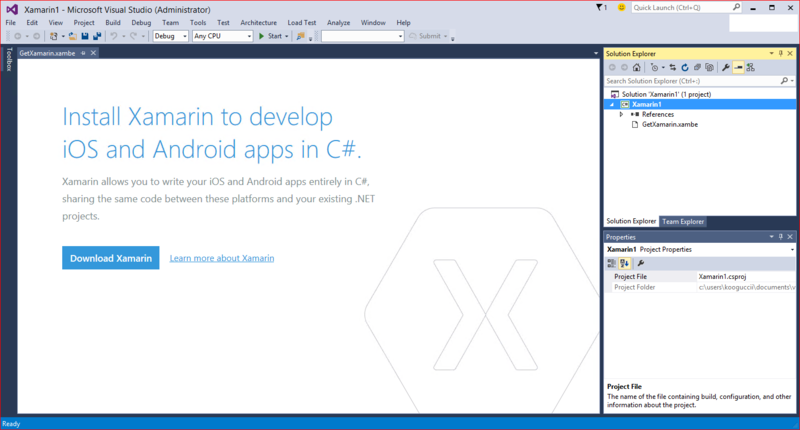Screen dimensions: 800x430
Task: Click Solution Explorer Properties wrench icon
Action: pyautogui.click(x=726, y=67)
